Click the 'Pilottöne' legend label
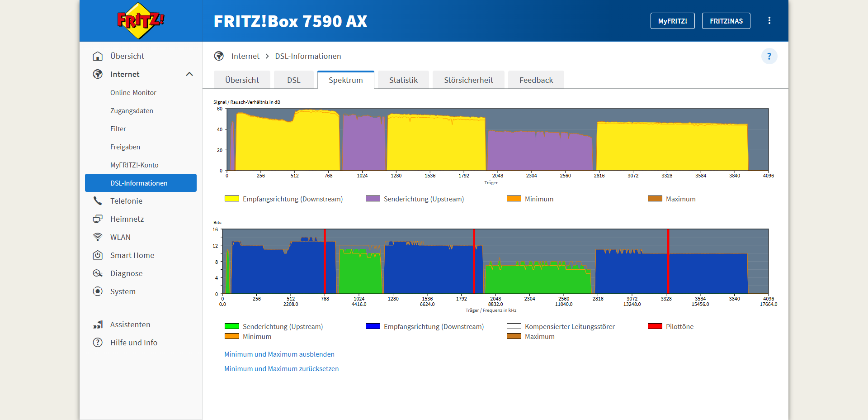This screenshot has width=868, height=420. [679, 327]
